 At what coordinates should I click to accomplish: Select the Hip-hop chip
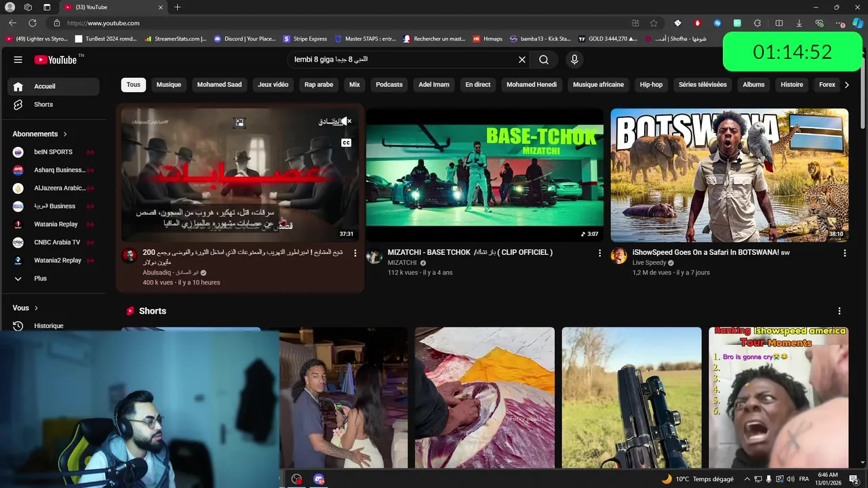coord(651,85)
